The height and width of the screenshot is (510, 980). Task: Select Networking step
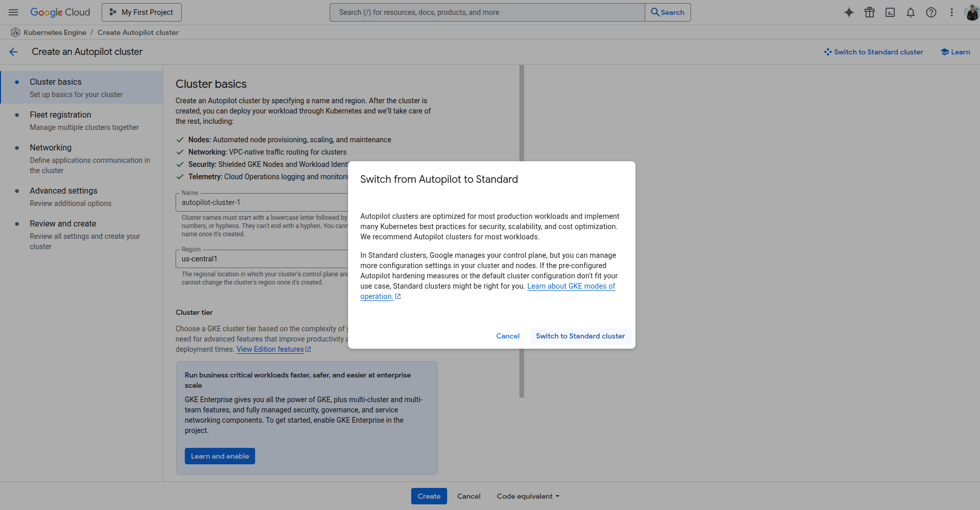pyautogui.click(x=82, y=158)
